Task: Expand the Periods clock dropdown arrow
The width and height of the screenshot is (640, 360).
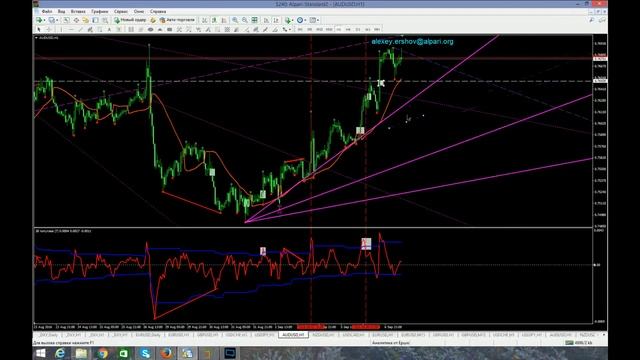Action: [305, 20]
